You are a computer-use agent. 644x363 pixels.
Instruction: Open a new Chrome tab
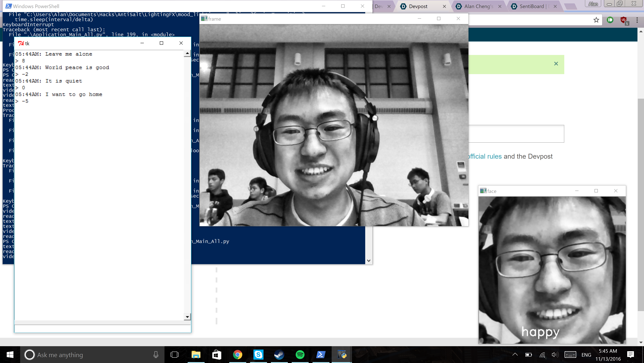(x=570, y=7)
